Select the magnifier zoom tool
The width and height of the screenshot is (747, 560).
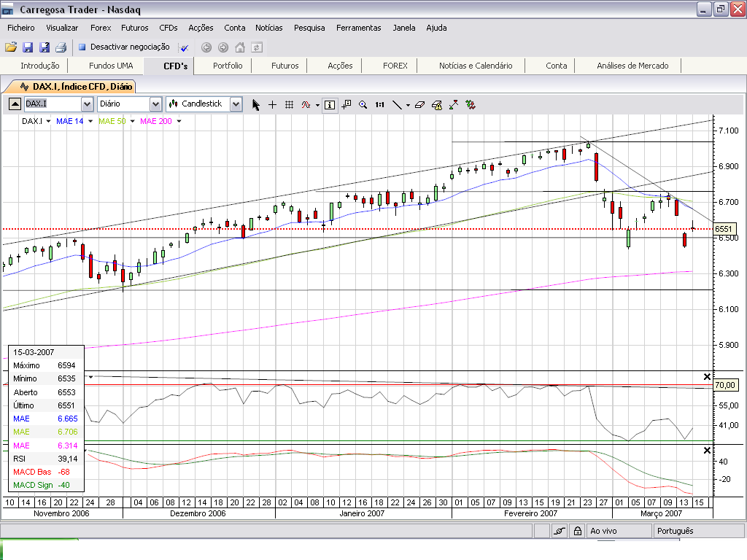point(363,105)
